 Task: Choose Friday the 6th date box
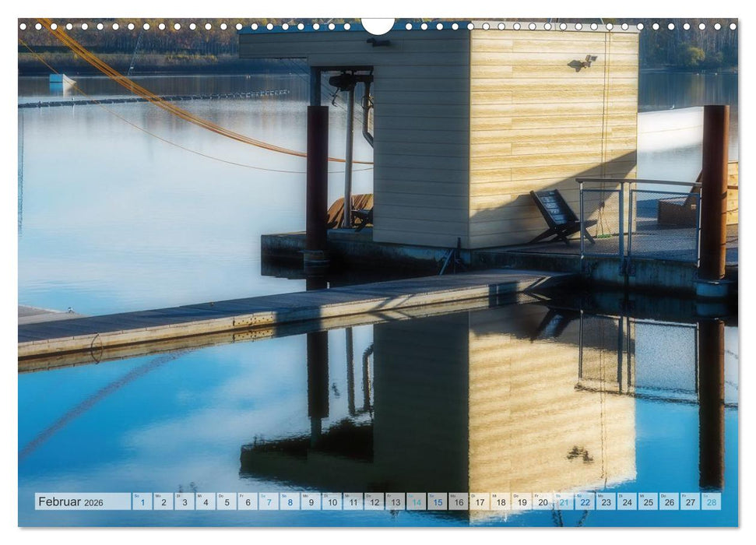pos(248,502)
